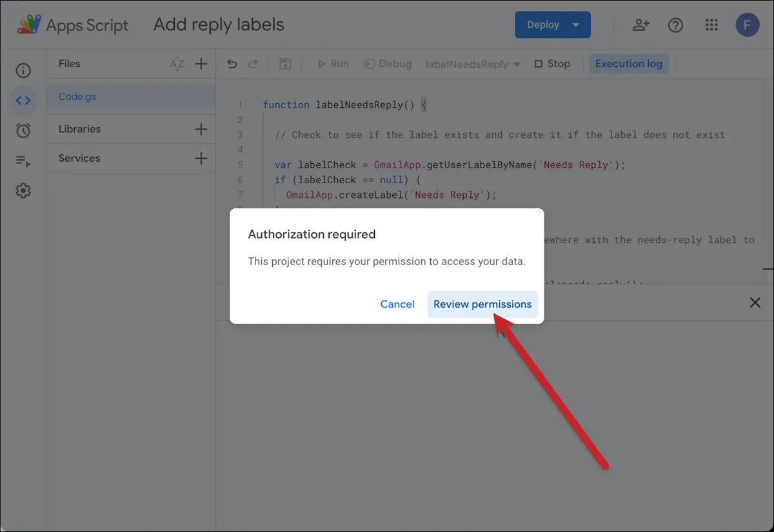Click the var labelCheck code line
The height and width of the screenshot is (532, 774).
point(450,164)
